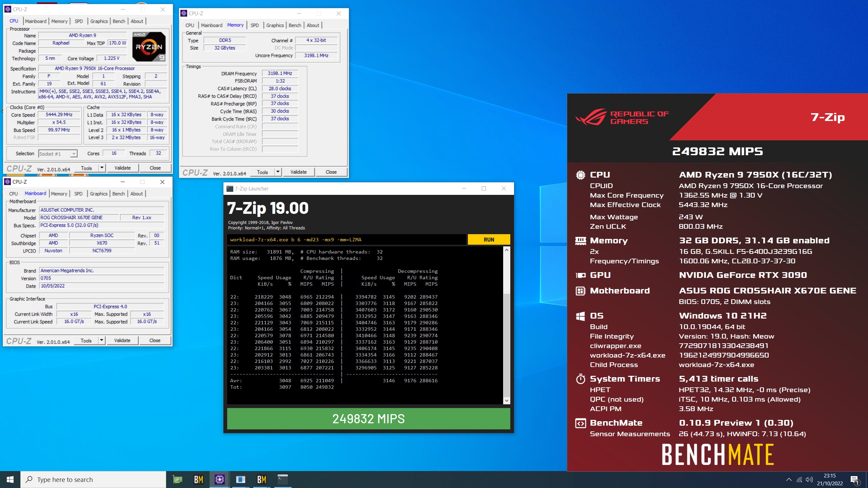868x488 pixels.
Task: Open Bench tab in Memory CPU-Z window
Action: point(295,25)
